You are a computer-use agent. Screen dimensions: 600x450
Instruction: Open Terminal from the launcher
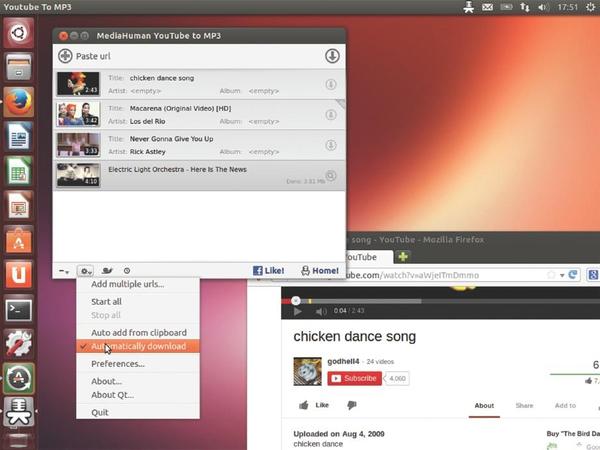[18, 309]
